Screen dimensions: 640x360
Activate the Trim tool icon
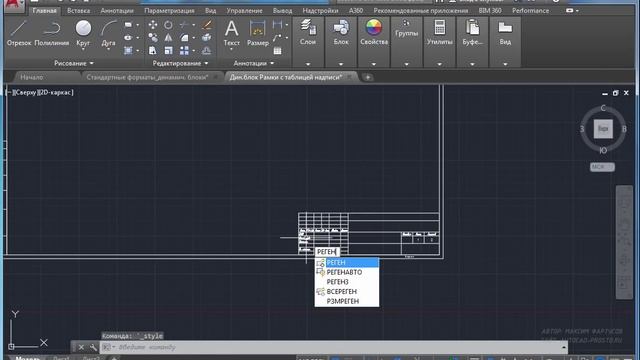184,25
